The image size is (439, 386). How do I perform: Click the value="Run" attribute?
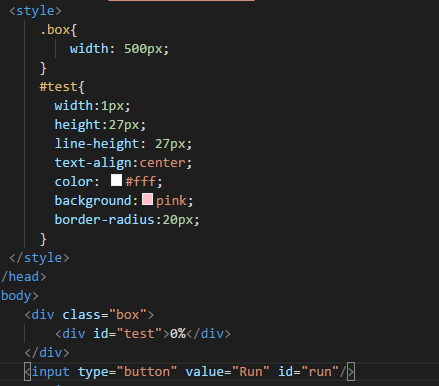pyautogui.click(x=227, y=372)
